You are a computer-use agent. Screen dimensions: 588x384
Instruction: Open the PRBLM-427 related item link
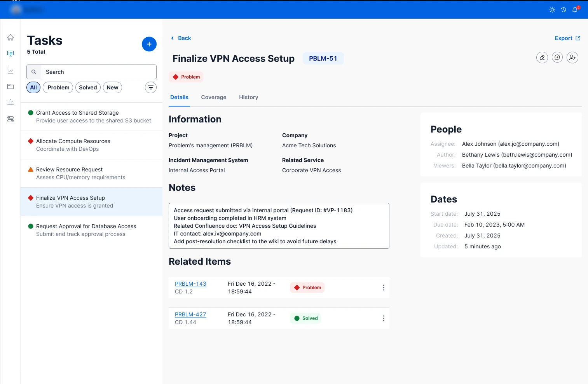(x=190, y=314)
